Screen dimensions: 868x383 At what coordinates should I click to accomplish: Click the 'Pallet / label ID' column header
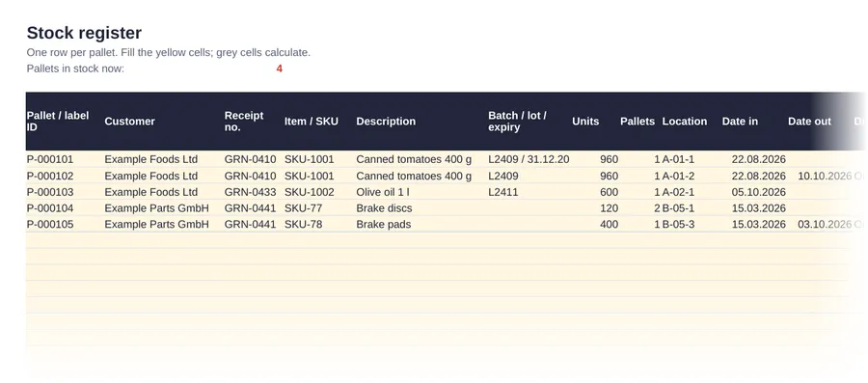(58, 122)
